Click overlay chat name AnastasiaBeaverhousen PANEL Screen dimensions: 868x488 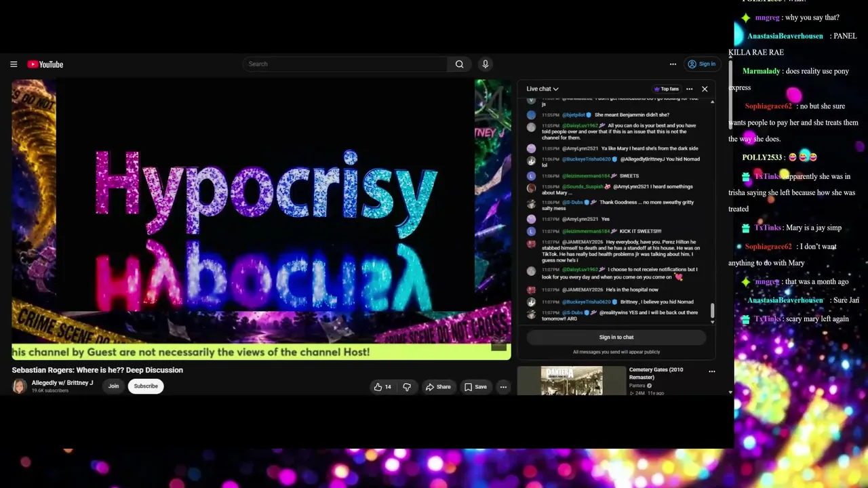(785, 36)
